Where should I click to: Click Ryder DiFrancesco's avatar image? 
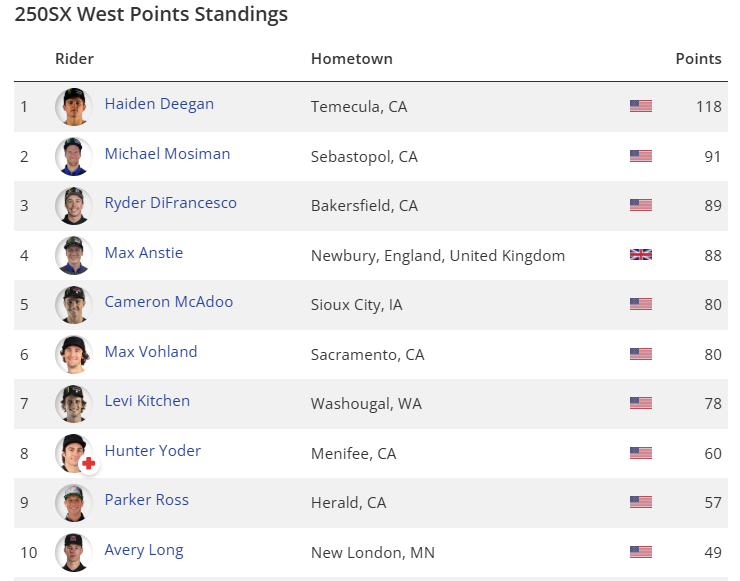point(73,205)
